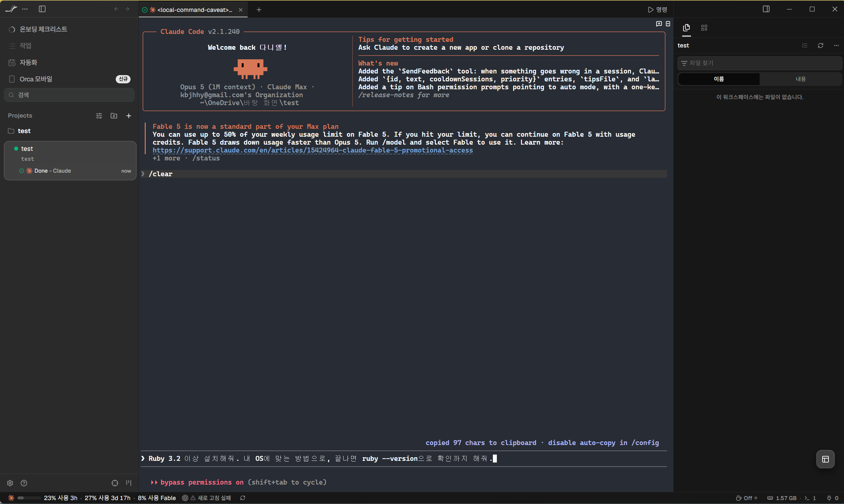Image resolution: width=844 pixels, height=504 pixels.
Task: Toggle the right sidebar panel icon
Action: [766, 9]
